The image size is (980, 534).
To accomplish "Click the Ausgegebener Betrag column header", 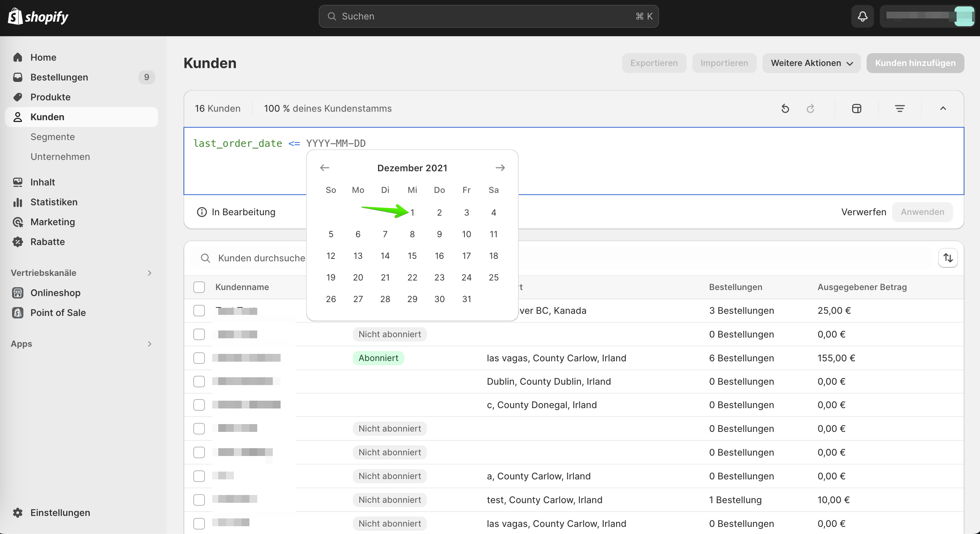I will tap(862, 287).
